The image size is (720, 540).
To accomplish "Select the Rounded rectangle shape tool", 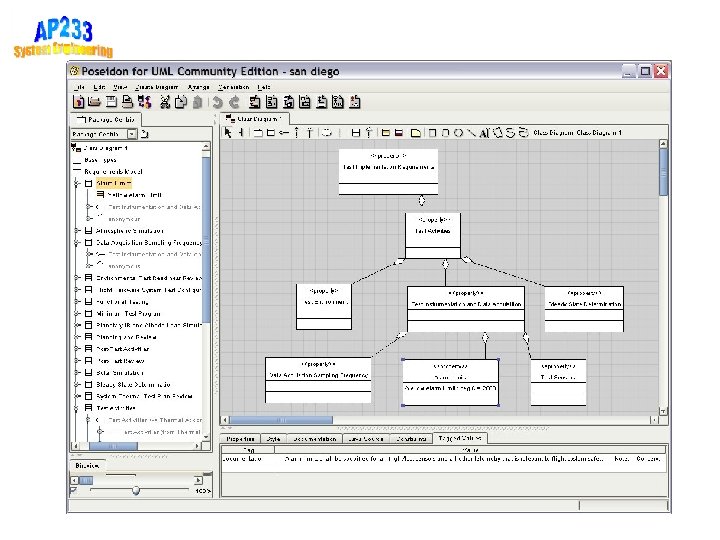I will (x=445, y=133).
